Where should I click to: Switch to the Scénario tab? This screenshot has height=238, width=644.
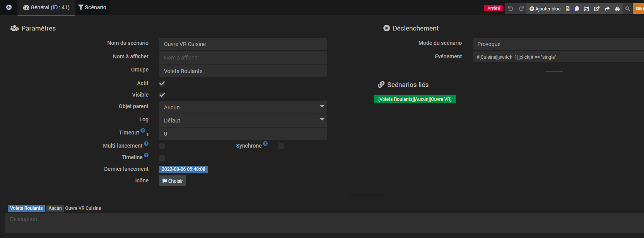point(92,7)
